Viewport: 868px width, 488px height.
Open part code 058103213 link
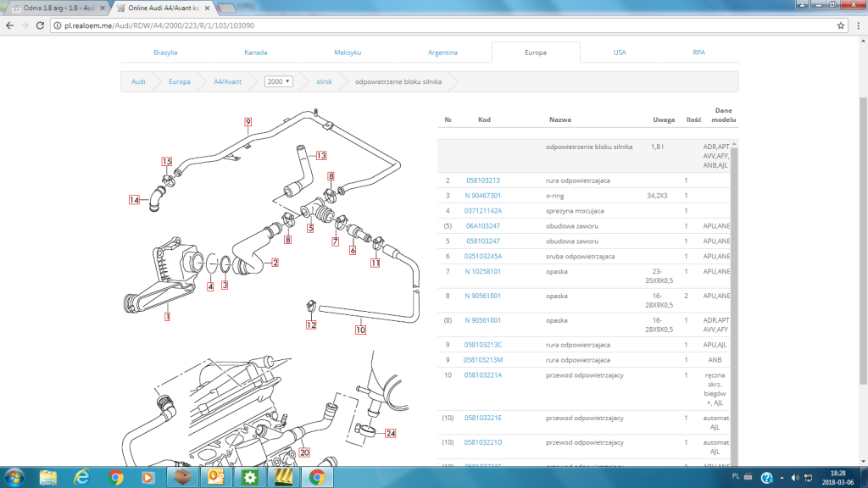pos(482,180)
